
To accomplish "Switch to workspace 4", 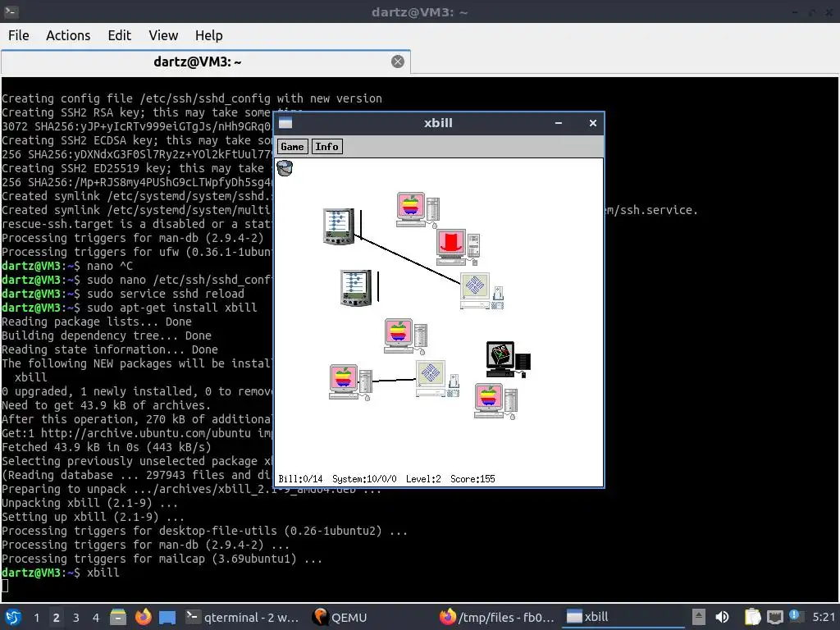I will coord(96,617).
